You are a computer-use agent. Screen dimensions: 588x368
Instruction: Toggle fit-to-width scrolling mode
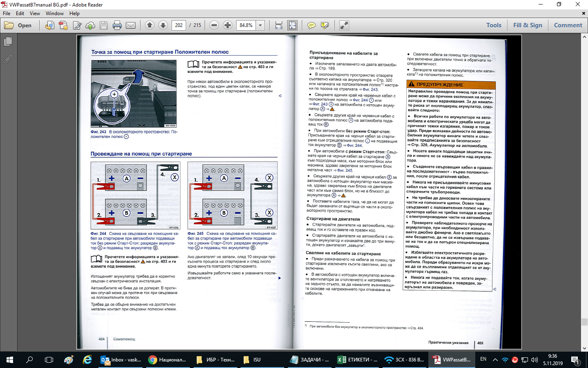coord(279,25)
